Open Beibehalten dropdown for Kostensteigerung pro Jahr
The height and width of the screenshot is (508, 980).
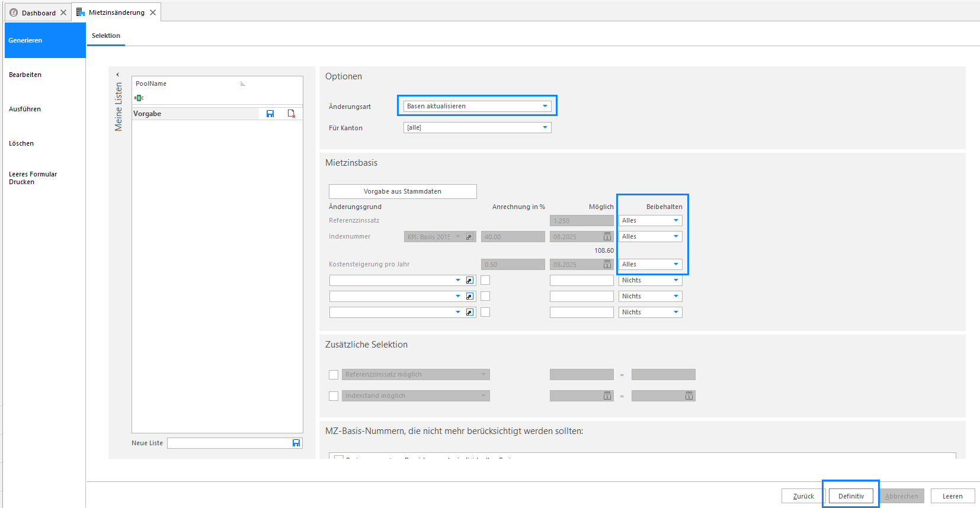650,264
